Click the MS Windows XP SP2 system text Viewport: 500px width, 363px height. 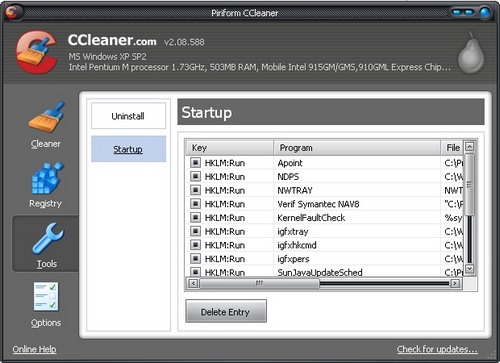(107, 56)
